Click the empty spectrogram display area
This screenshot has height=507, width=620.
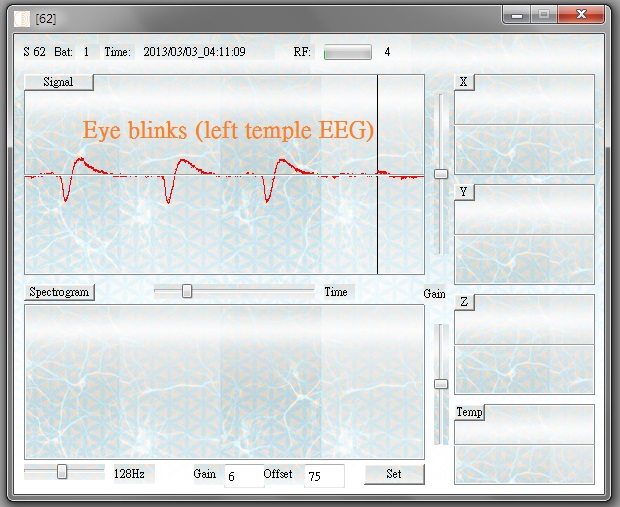pos(224,382)
